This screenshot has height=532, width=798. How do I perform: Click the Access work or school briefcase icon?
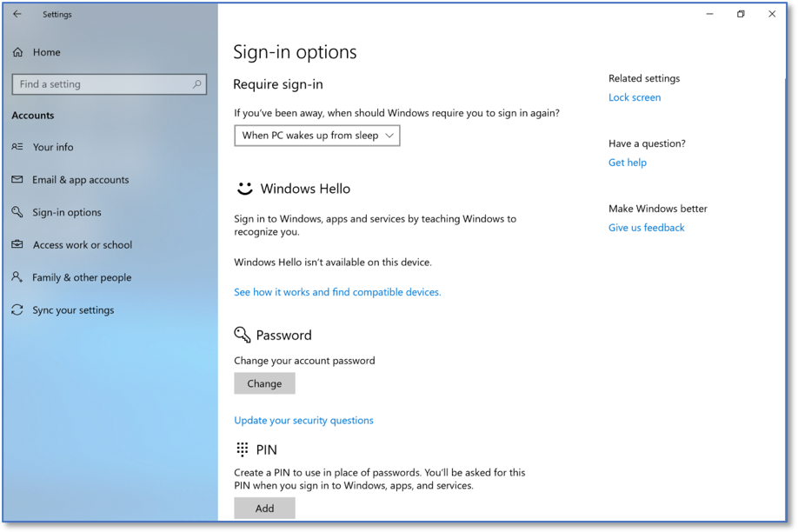click(17, 244)
